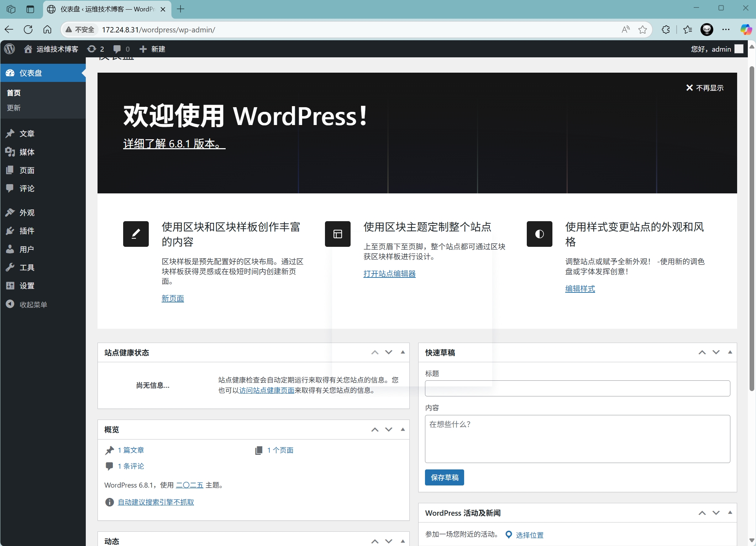Move WordPress 活动及新闻 widget down
756x546 pixels.
(x=716, y=513)
